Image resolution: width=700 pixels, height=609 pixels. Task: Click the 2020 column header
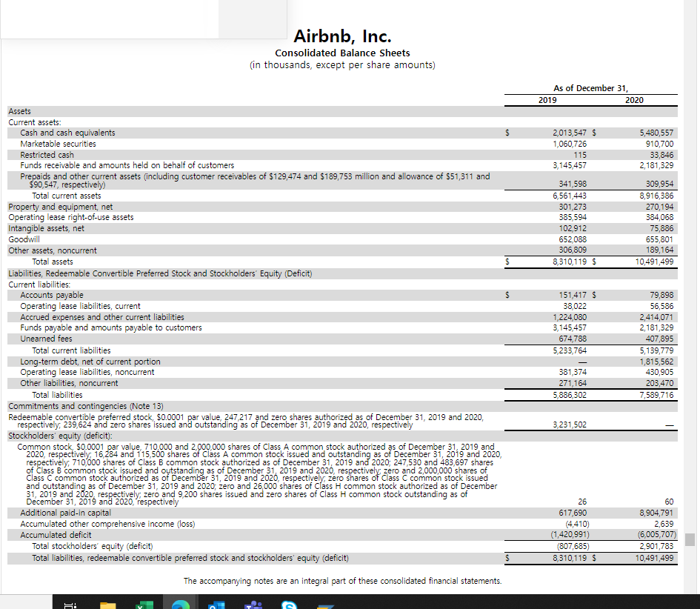point(634,100)
